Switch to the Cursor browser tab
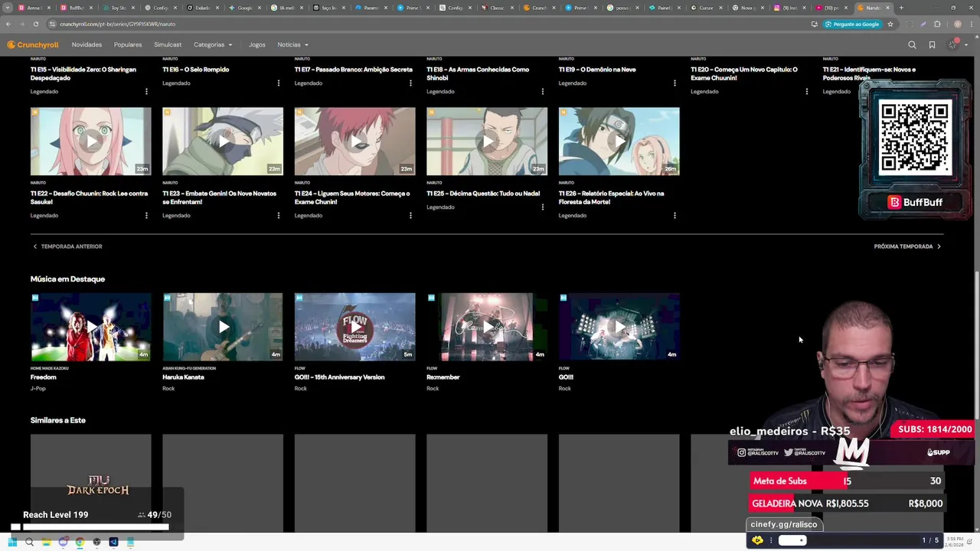The height and width of the screenshot is (551, 980). tap(706, 8)
